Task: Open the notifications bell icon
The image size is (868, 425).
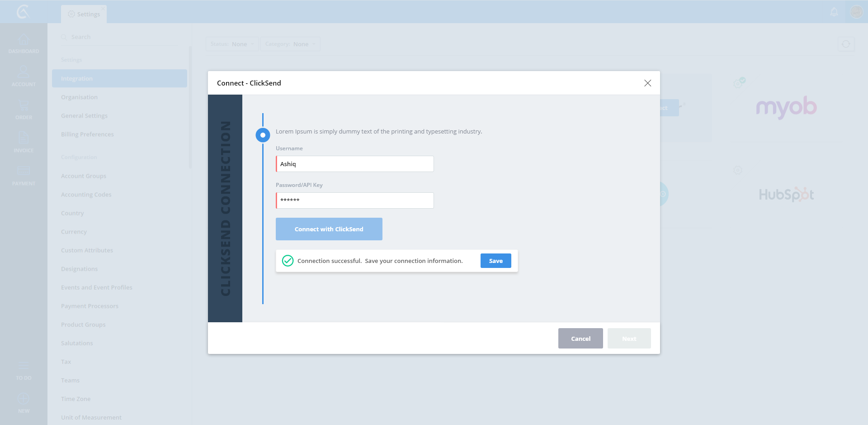Action: [834, 12]
